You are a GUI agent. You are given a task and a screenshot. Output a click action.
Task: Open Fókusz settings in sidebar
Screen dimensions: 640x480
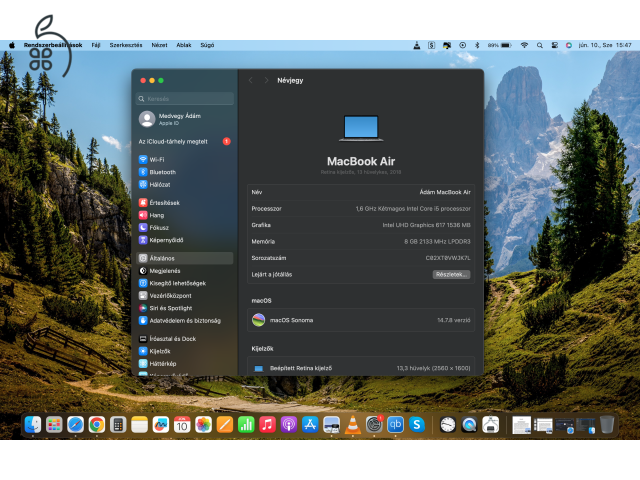tap(184, 227)
